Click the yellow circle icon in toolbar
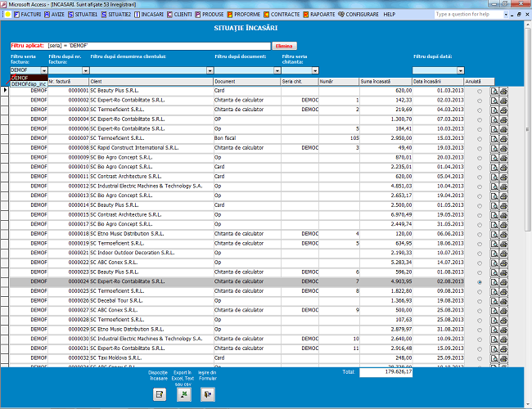This screenshot has width=532, height=409. (x=8, y=14)
